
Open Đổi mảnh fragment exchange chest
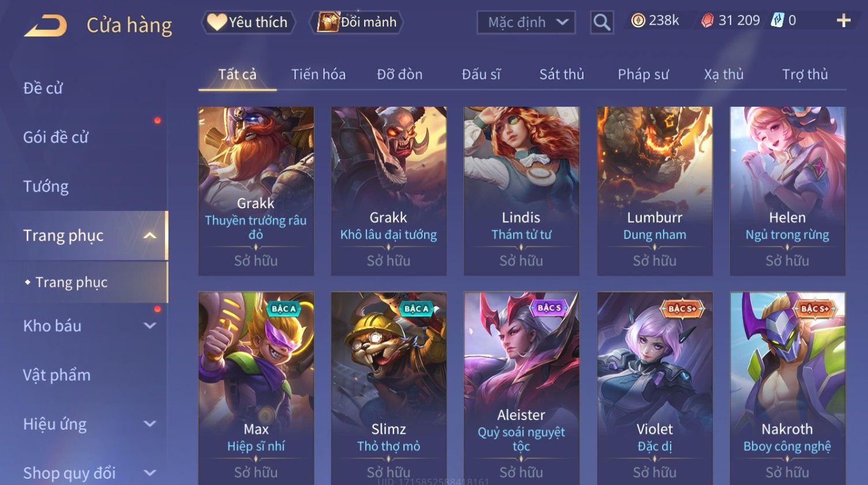356,22
